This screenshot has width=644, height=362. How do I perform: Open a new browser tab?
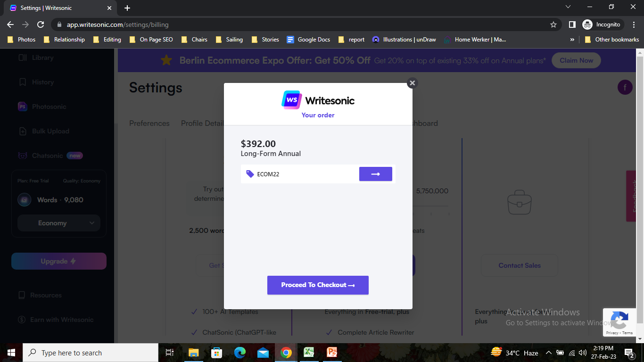coord(127,8)
